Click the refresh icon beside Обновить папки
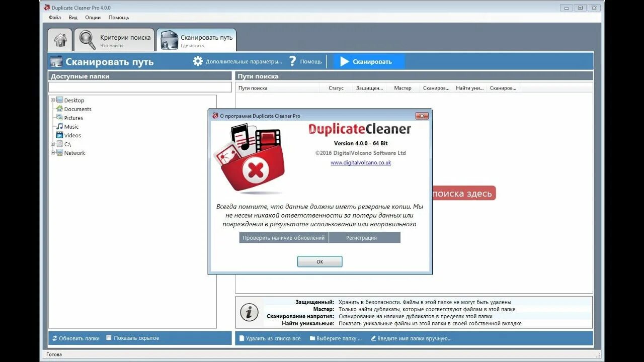Screen dimensions: 644x362 (54, 338)
